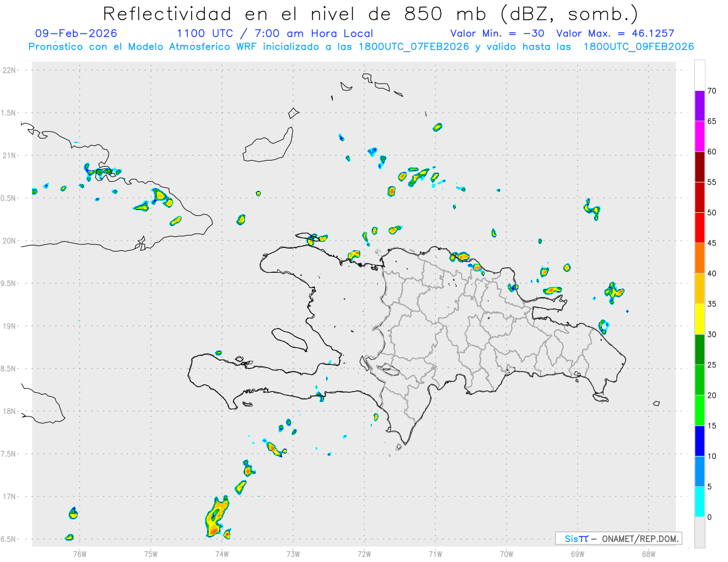Select the "Valor Min. = -30" readout
This screenshot has height=562, width=728.
coord(499,33)
